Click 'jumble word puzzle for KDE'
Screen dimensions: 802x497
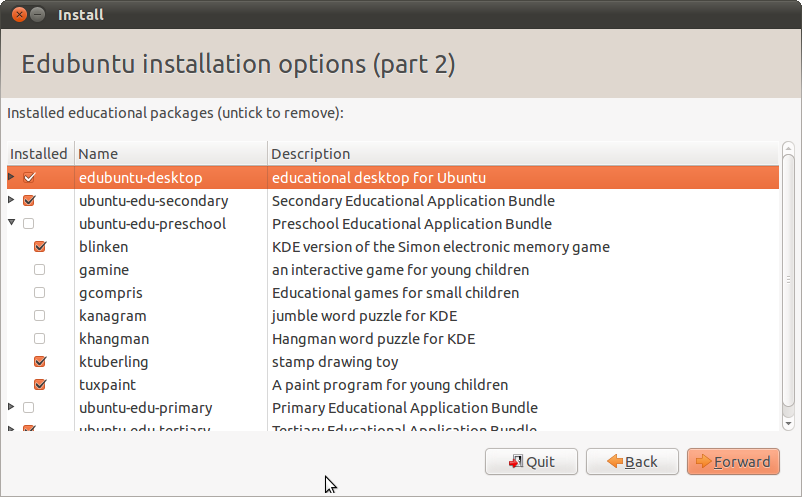(364, 316)
